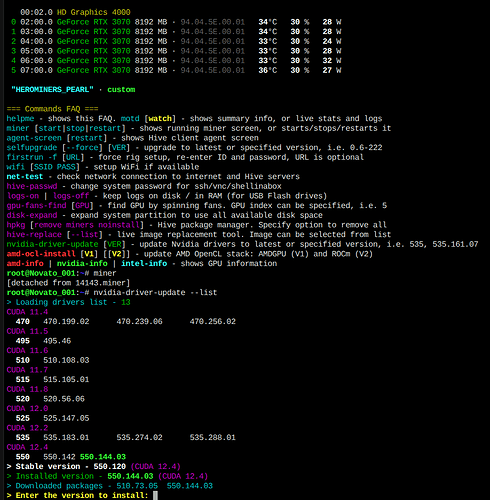Click the GPU 1 row at 03:00.0
The image size is (490, 500).
[176, 32]
